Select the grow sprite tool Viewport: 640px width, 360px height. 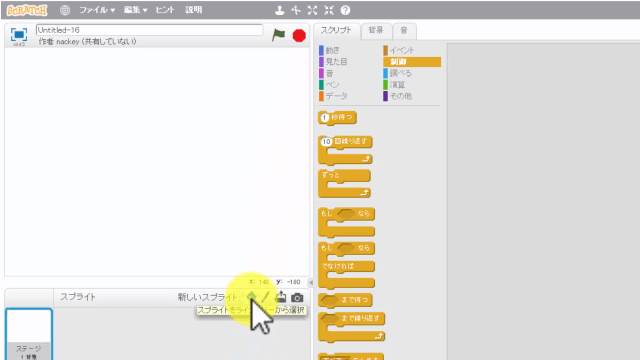312,10
